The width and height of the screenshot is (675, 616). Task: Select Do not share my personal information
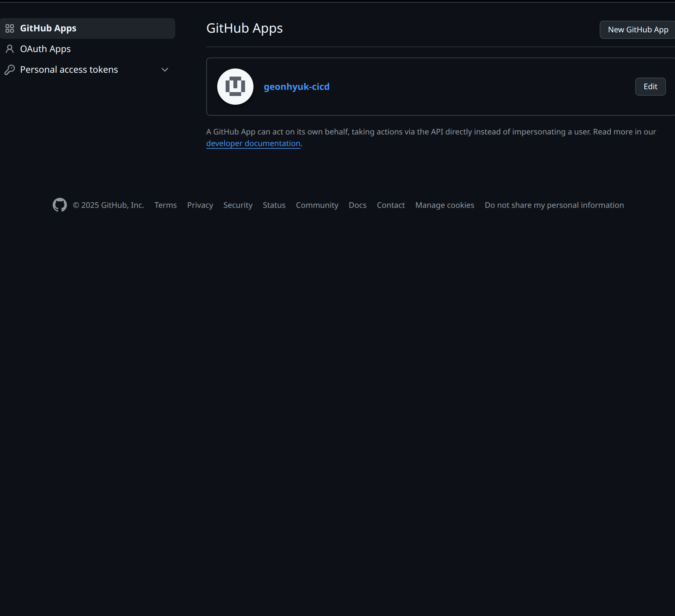[x=554, y=205]
